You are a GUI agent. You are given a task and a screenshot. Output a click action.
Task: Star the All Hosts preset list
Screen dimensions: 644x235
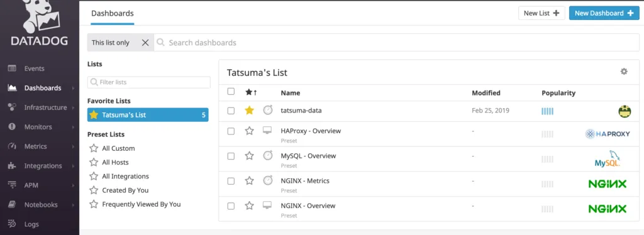[94, 162]
